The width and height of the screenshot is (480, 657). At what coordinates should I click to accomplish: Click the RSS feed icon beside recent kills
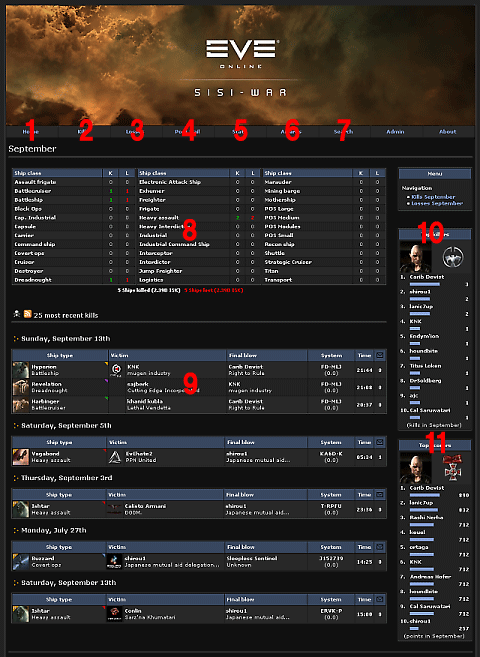click(x=28, y=314)
